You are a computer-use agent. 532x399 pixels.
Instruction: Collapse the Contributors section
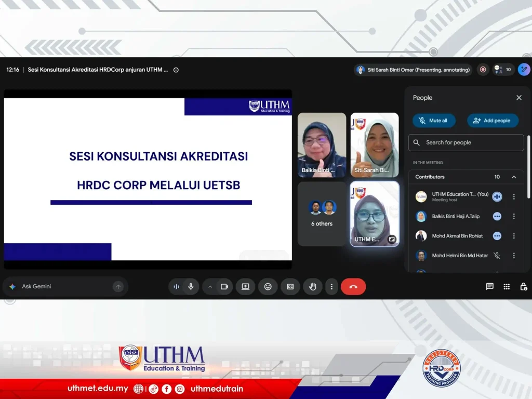pyautogui.click(x=514, y=177)
